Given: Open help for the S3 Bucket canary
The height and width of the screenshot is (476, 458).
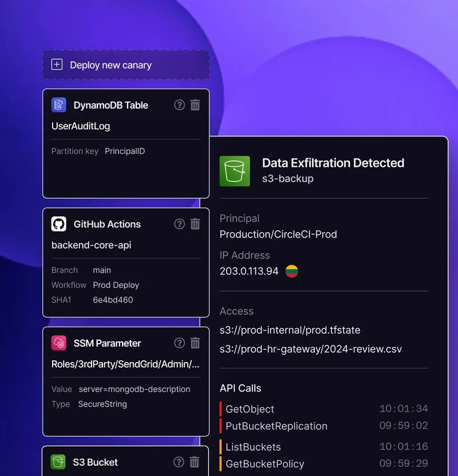Looking at the screenshot, I should coord(180,462).
